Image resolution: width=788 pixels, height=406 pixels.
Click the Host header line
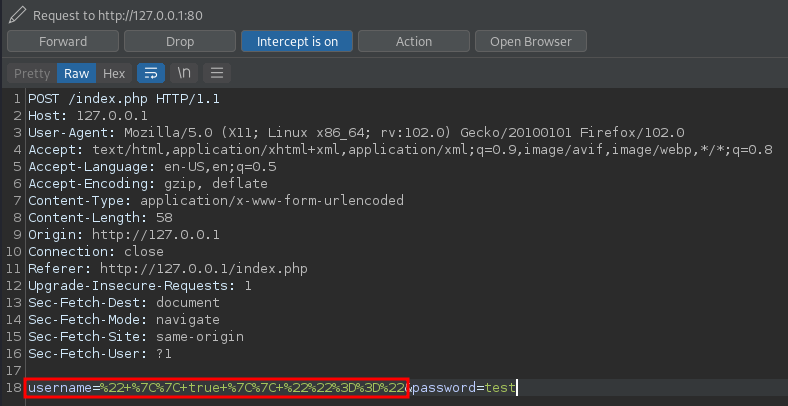tap(74, 116)
